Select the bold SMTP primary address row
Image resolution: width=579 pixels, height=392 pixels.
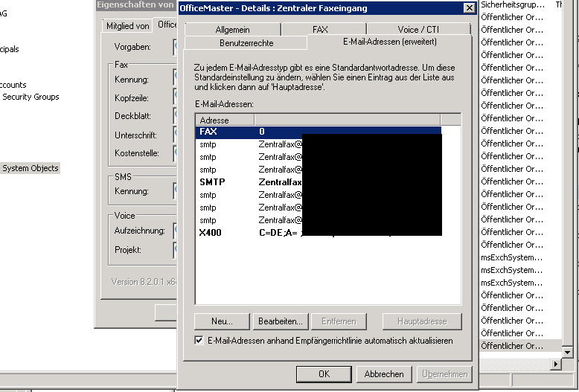[212, 182]
